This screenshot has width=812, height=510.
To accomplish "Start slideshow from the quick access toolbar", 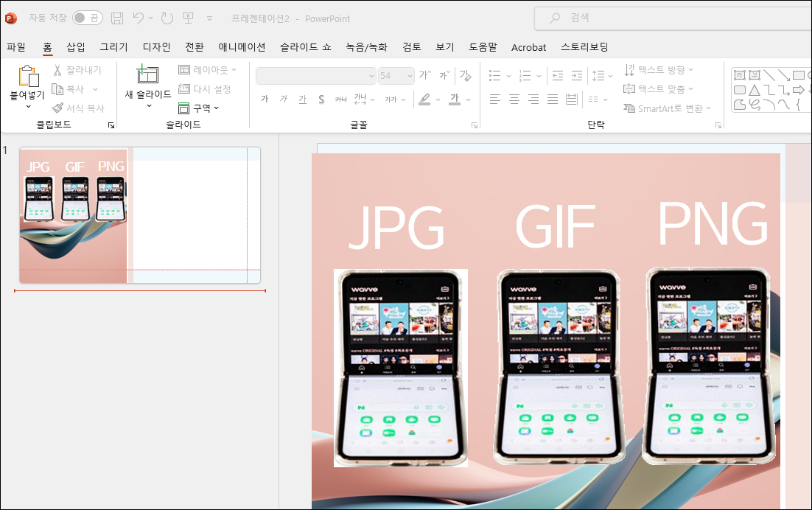I will tap(188, 18).
